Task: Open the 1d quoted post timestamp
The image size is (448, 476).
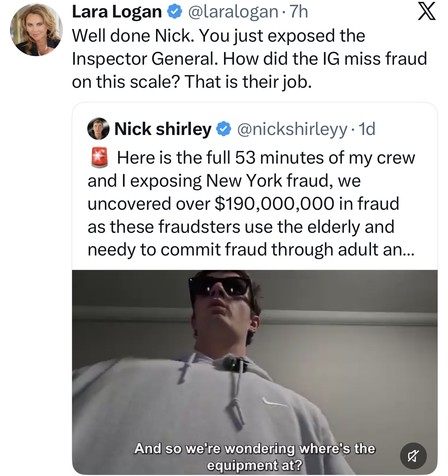Action: pos(367,129)
